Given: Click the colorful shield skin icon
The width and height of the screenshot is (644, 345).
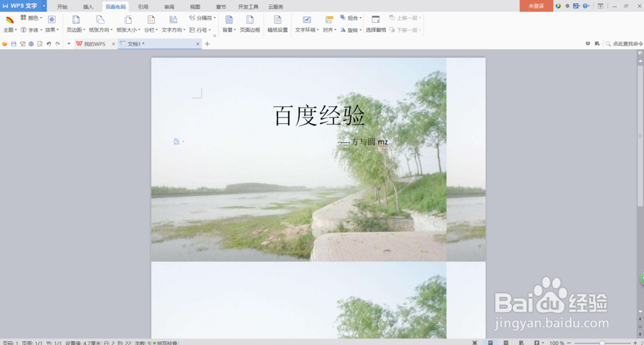Looking at the screenshot, I should [558, 6].
